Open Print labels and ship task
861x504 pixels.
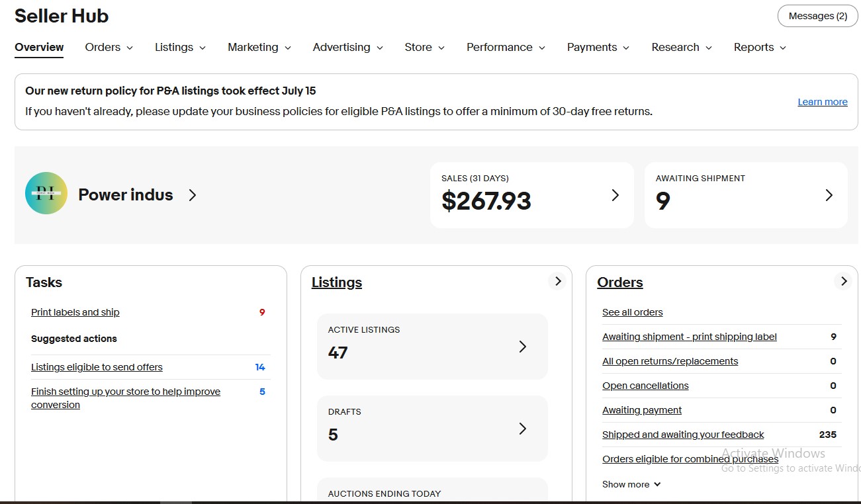coord(75,312)
